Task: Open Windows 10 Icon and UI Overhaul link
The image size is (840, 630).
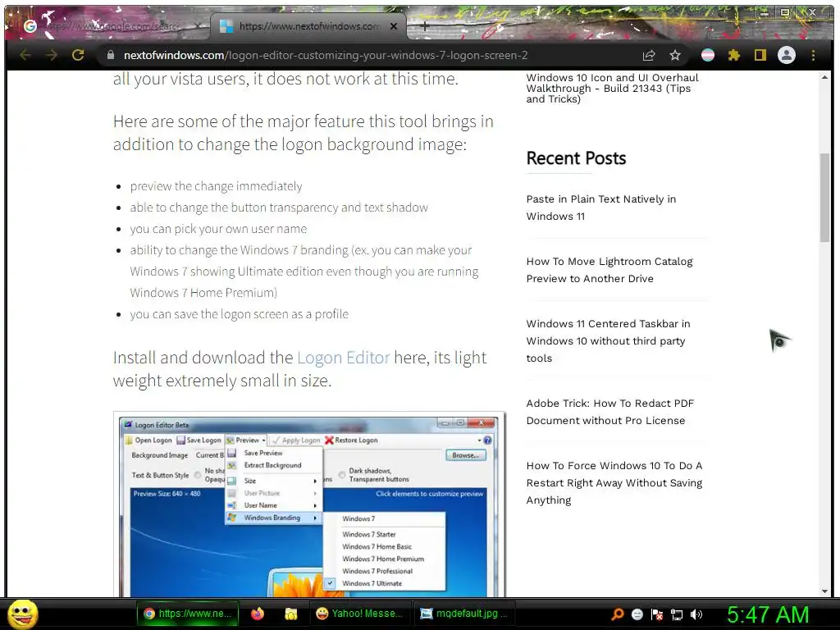Action: 612,89
